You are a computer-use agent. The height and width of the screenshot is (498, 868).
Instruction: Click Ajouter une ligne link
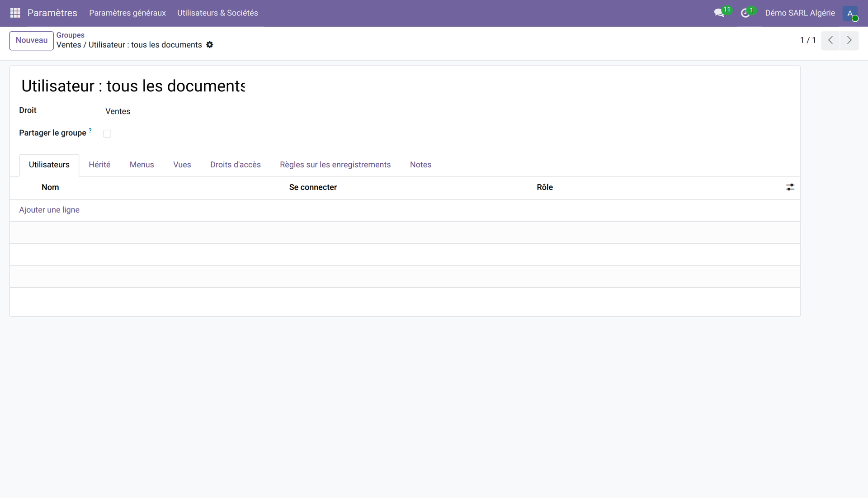(49, 210)
